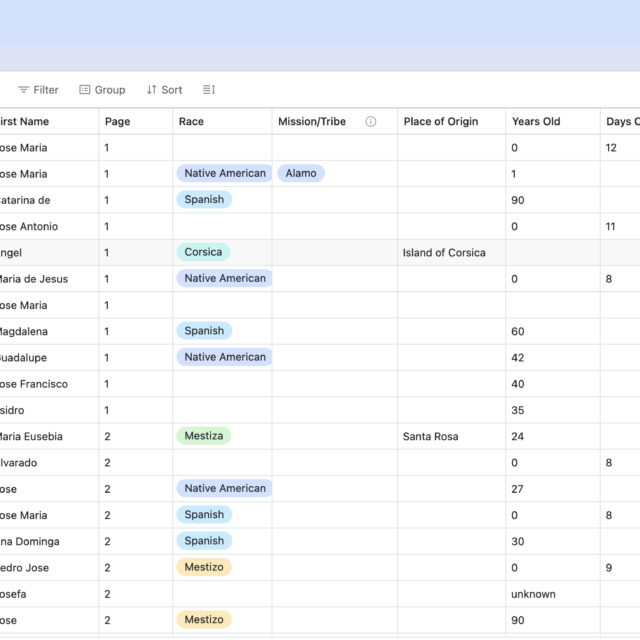The width and height of the screenshot is (640, 640).
Task: Click the Sort arrows icon
Action: pos(151,89)
